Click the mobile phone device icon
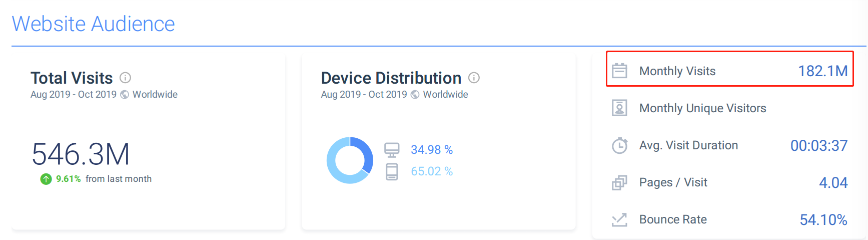The image size is (868, 240). pyautogui.click(x=392, y=171)
